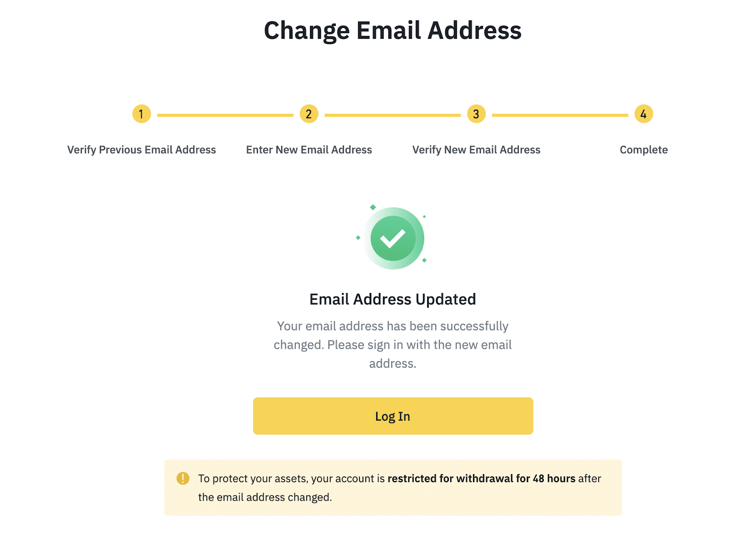Click progress line between steps 1 and 2

[x=225, y=115]
